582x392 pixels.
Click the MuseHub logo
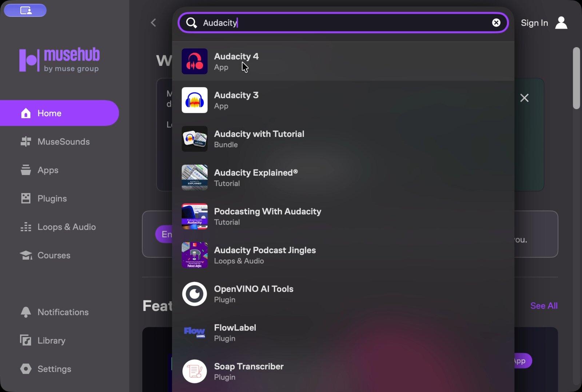pos(59,60)
